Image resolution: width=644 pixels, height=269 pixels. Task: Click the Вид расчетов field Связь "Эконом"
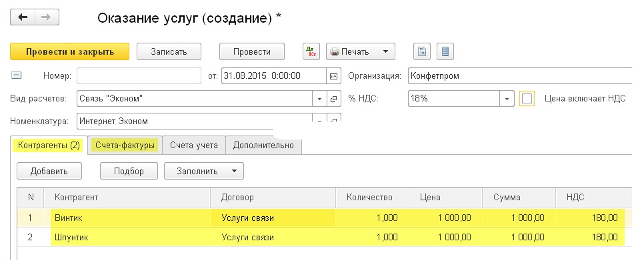195,99
